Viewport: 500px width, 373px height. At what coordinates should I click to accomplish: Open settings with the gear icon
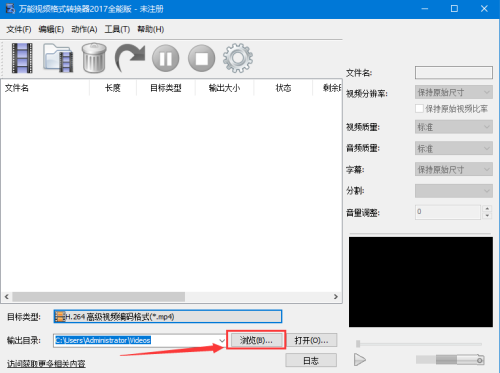pos(238,58)
